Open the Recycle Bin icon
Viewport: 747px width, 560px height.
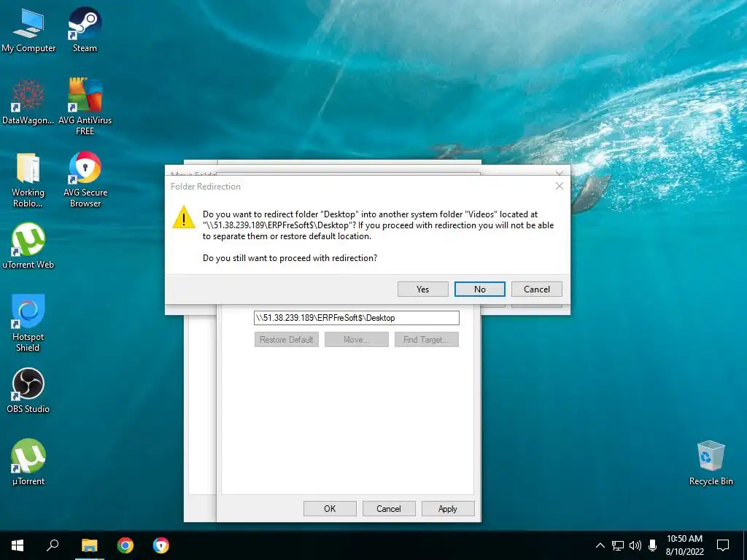(711, 463)
